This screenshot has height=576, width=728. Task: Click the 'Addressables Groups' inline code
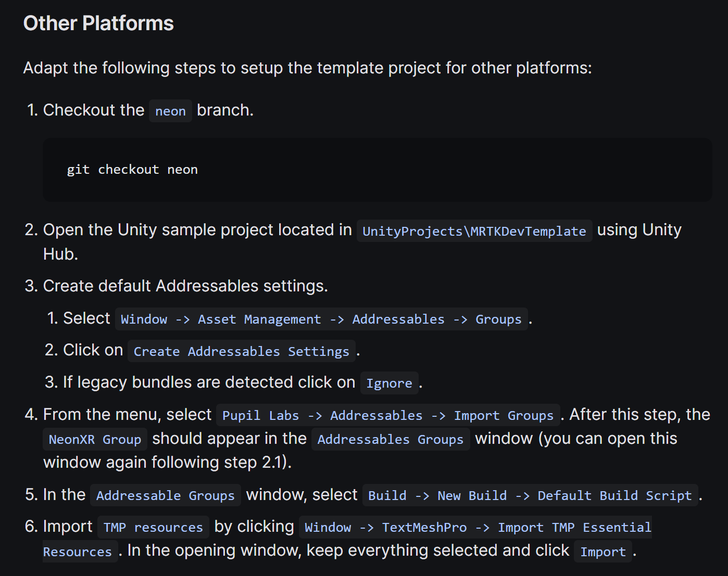point(390,439)
